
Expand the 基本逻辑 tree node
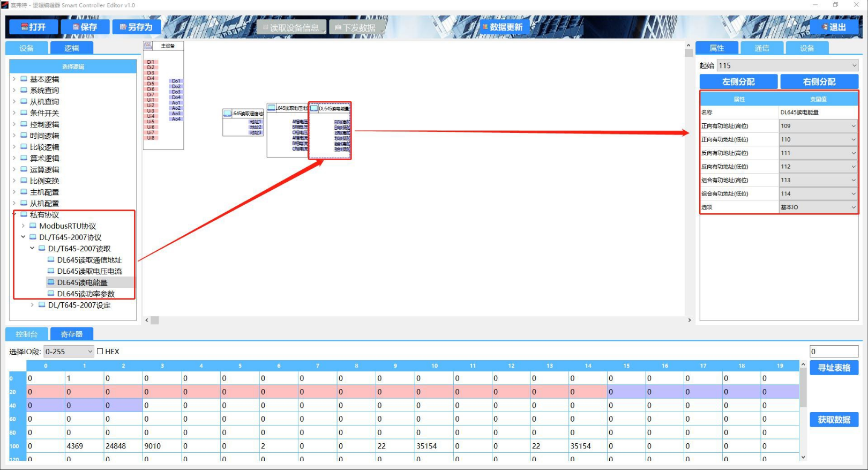click(x=14, y=79)
